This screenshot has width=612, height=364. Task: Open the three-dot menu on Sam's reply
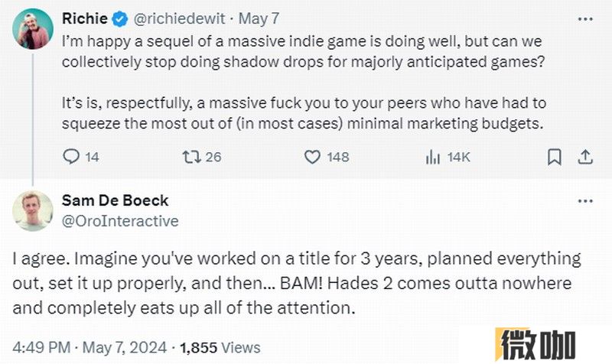pos(585,201)
